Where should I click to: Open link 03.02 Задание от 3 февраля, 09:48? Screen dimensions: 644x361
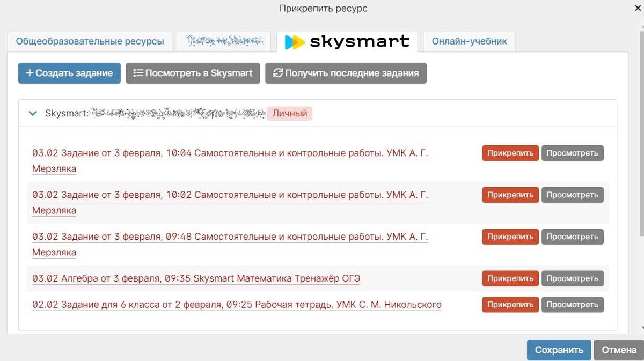[x=230, y=245]
